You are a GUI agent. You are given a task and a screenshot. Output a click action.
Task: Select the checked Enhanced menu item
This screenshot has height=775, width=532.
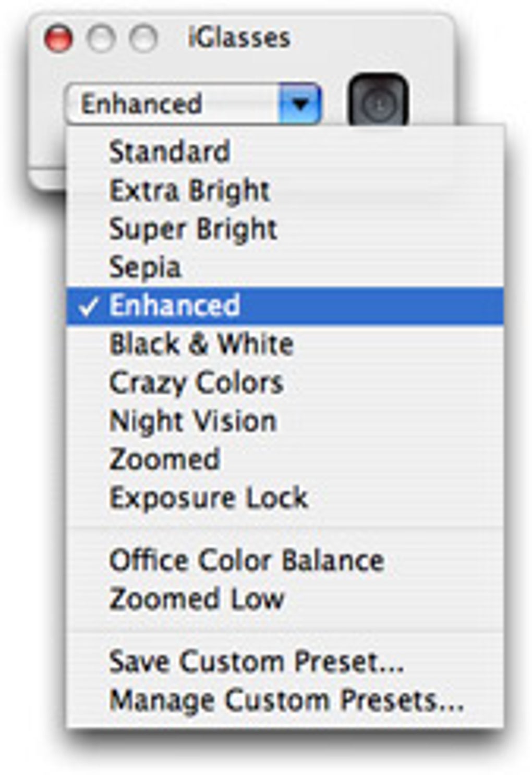[285, 306]
